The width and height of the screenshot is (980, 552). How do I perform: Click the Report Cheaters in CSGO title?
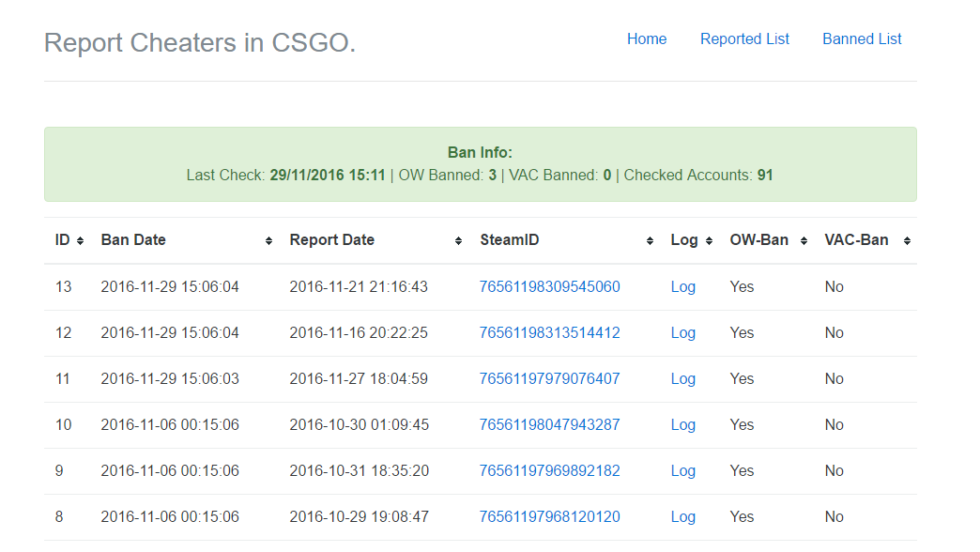pyautogui.click(x=200, y=43)
